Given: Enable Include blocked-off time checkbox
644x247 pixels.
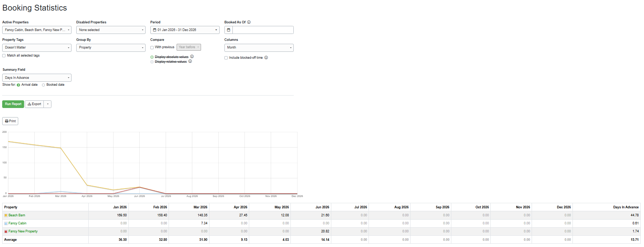Looking at the screenshot, I should coord(226,58).
